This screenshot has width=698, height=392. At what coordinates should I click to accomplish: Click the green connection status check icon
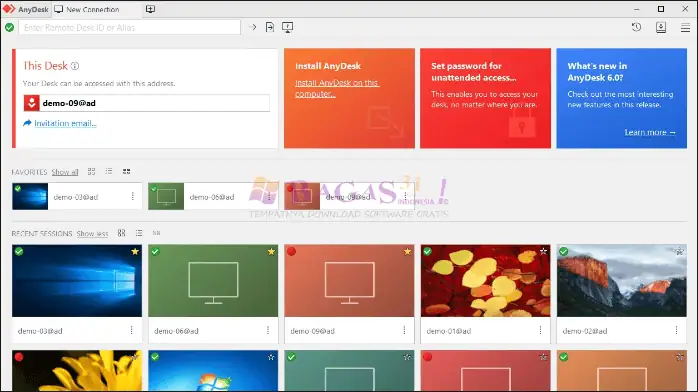pos(9,28)
